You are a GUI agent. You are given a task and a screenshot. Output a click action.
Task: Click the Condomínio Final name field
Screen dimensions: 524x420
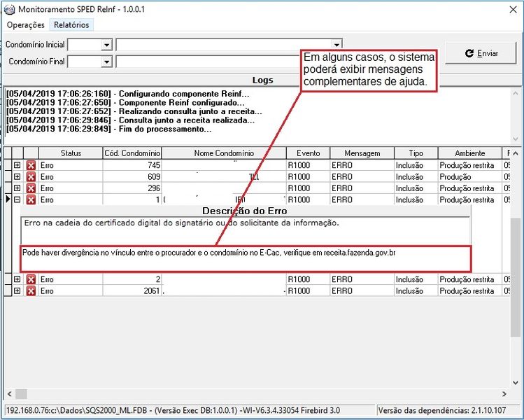coord(208,62)
